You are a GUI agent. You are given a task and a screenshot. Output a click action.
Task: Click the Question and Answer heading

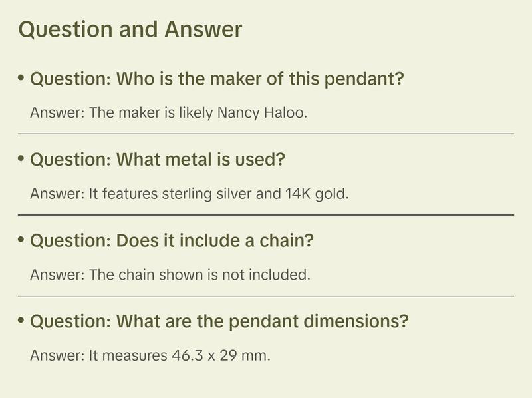[x=130, y=29]
